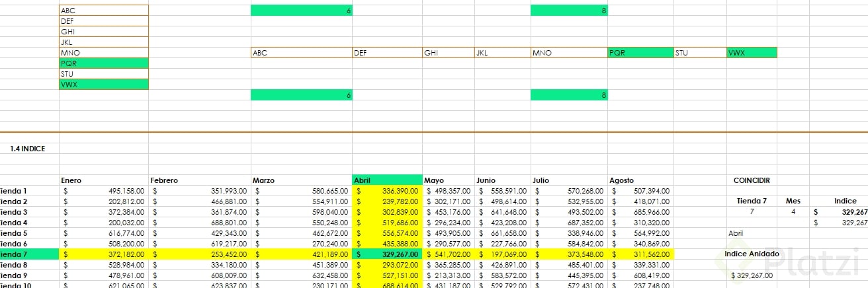Select the ABC cell in the vertical list
Viewport: 868px width, 288px height.
pos(104,11)
